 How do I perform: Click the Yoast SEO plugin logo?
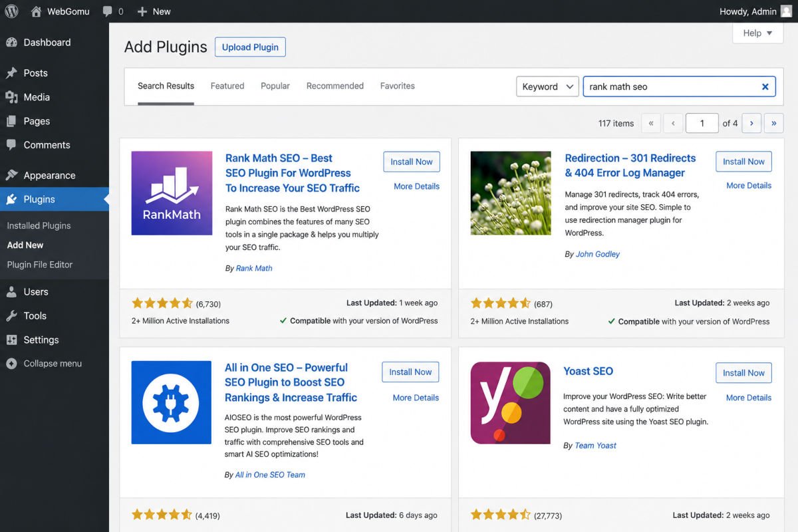[x=511, y=402]
